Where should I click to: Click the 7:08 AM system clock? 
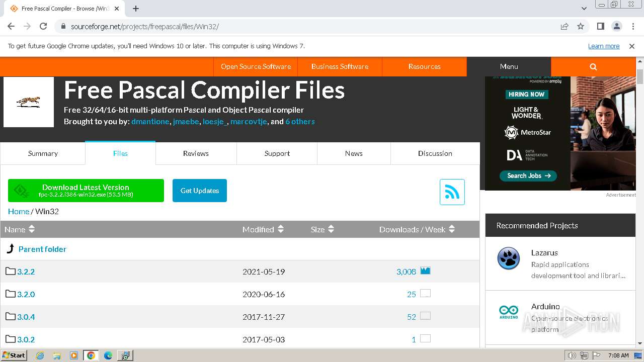pyautogui.click(x=618, y=355)
